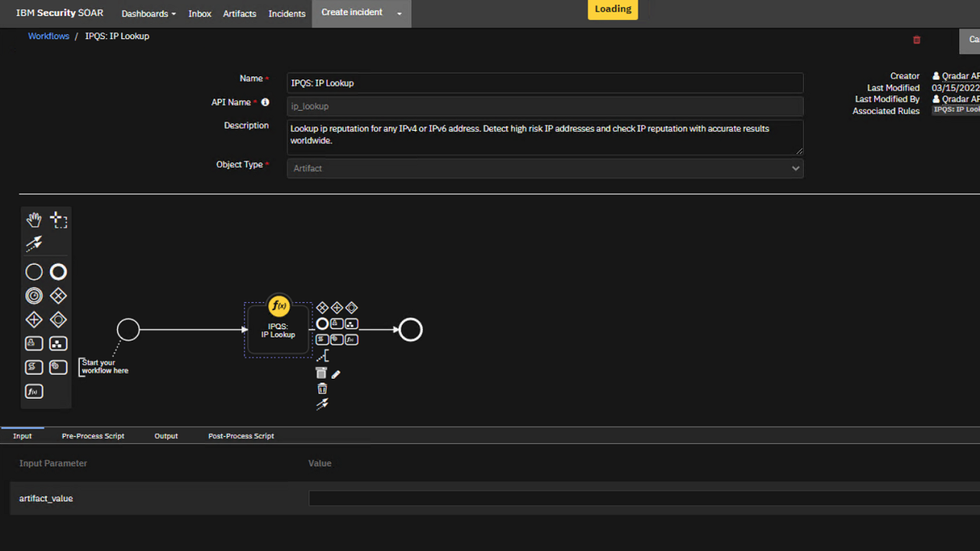Go to Inbox in the top navigation
Image resolution: width=980 pixels, height=551 pixels.
tap(200, 14)
